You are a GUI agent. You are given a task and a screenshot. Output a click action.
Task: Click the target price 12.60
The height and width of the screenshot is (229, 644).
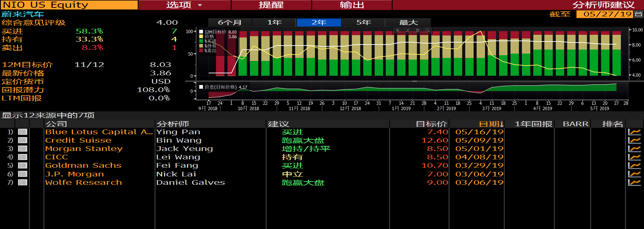435,140
